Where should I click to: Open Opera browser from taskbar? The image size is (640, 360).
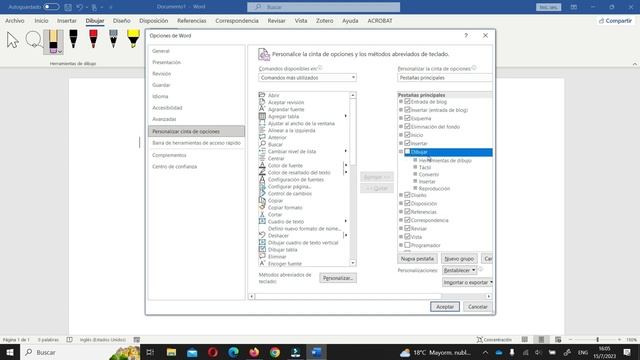tap(213, 352)
